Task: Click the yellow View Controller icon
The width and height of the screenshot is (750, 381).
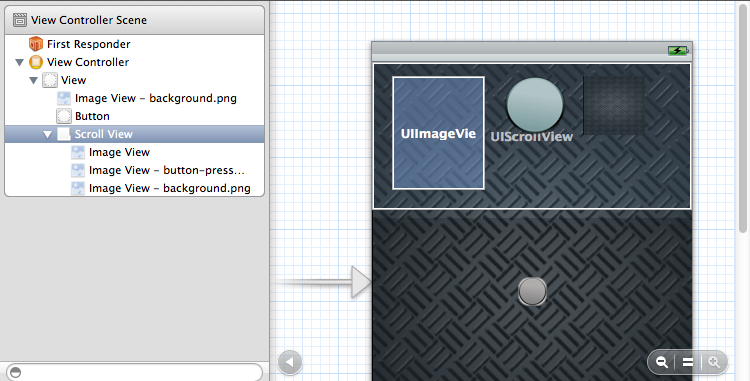Action: (36, 62)
